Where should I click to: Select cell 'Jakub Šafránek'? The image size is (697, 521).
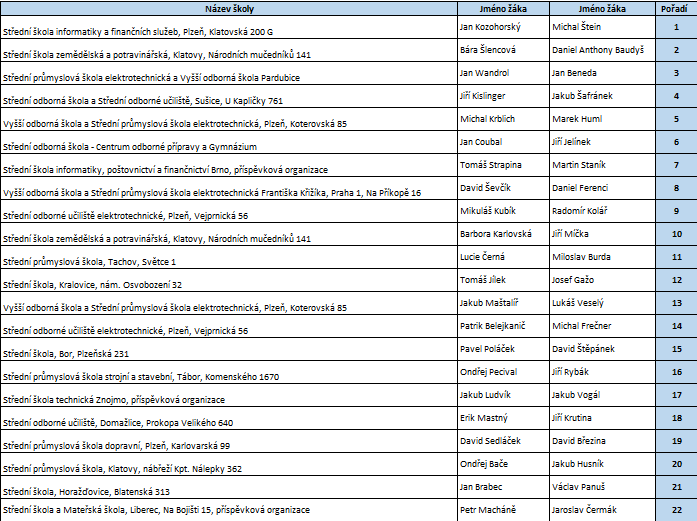pos(602,96)
